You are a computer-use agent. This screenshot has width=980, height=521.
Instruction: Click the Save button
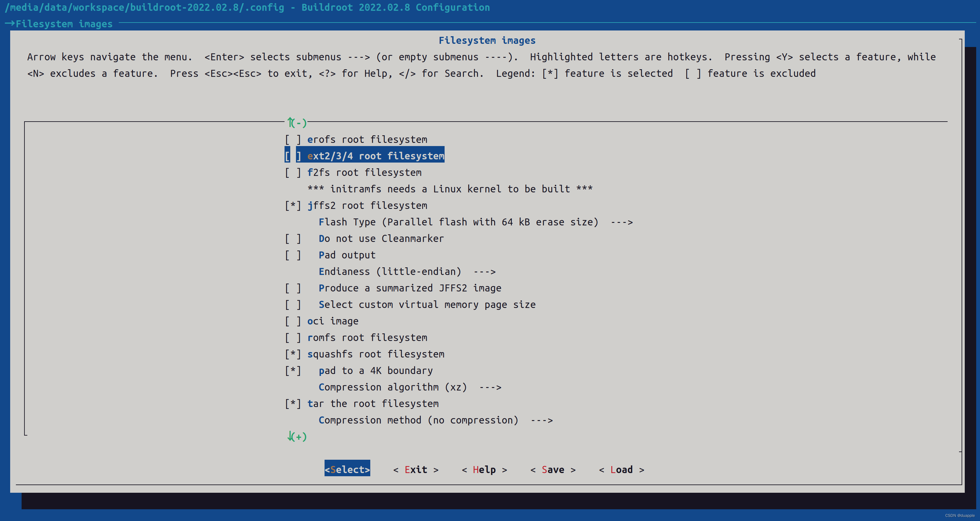tap(553, 470)
